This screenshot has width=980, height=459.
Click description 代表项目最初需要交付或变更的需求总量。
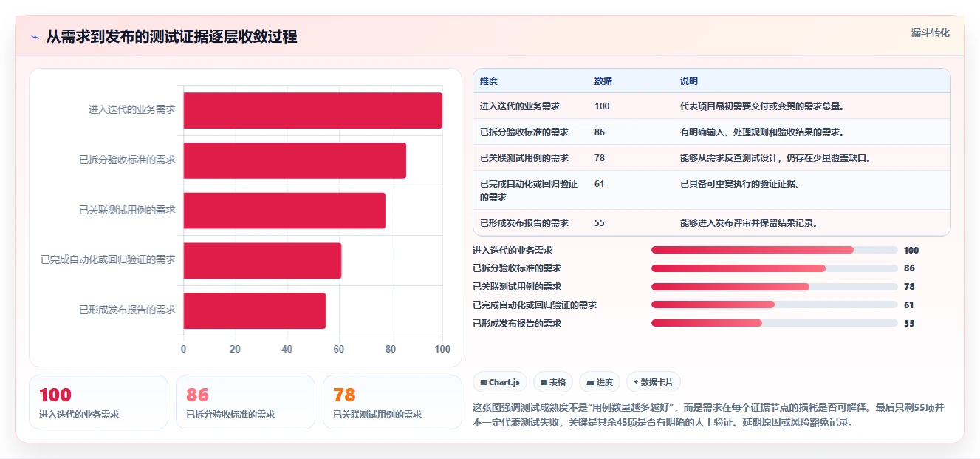tap(762, 106)
